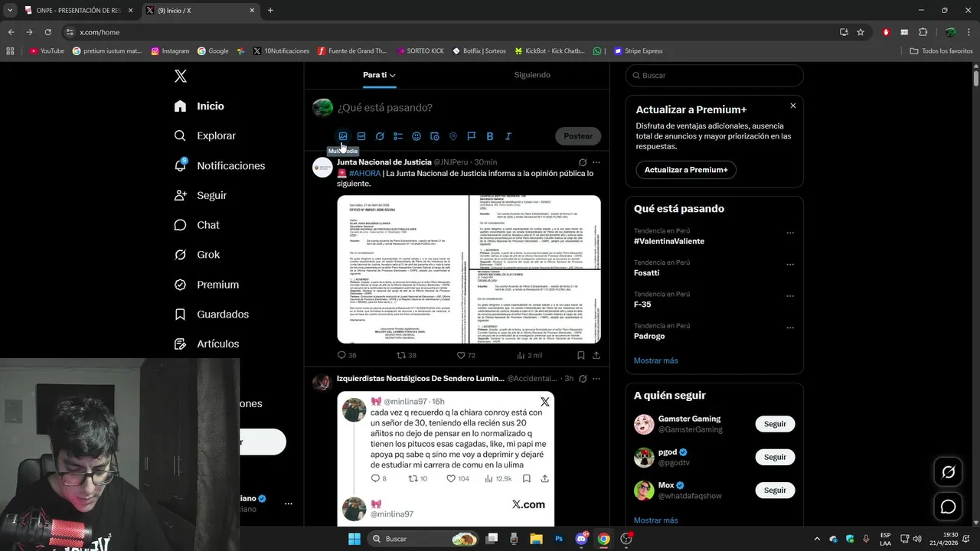Open more options for F-35 trend
The width and height of the screenshot is (980, 551).
point(790,296)
